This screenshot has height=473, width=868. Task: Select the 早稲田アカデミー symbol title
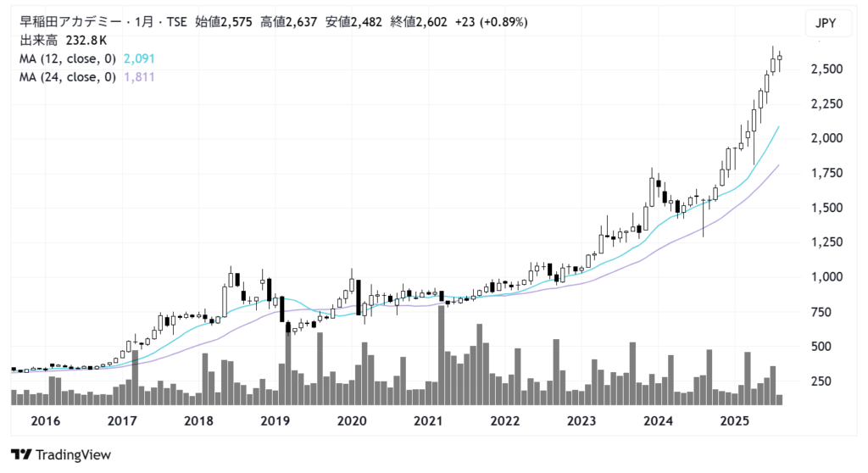pos(70,22)
